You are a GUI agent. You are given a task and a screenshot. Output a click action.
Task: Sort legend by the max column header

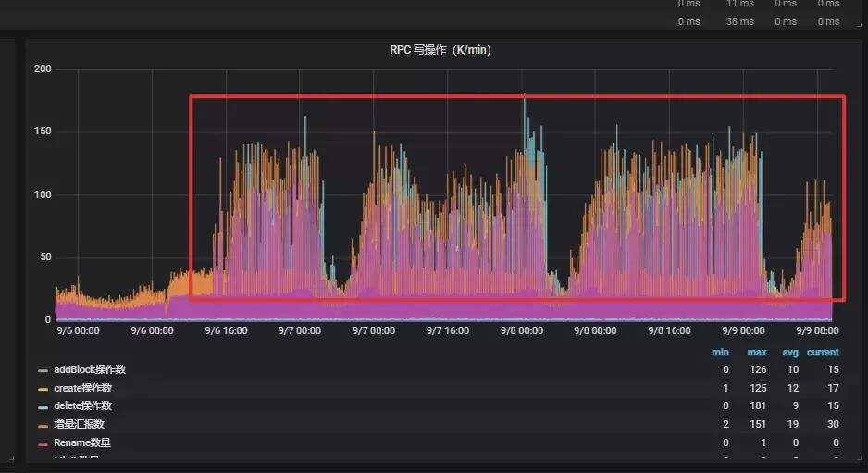[757, 353]
